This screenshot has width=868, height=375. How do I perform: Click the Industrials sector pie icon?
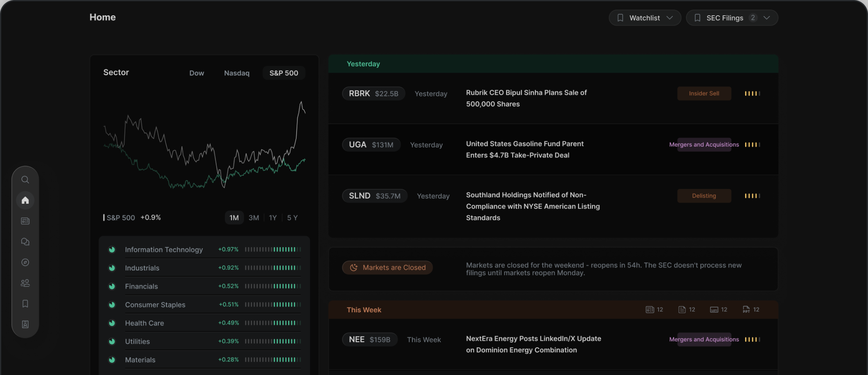pyautogui.click(x=112, y=268)
